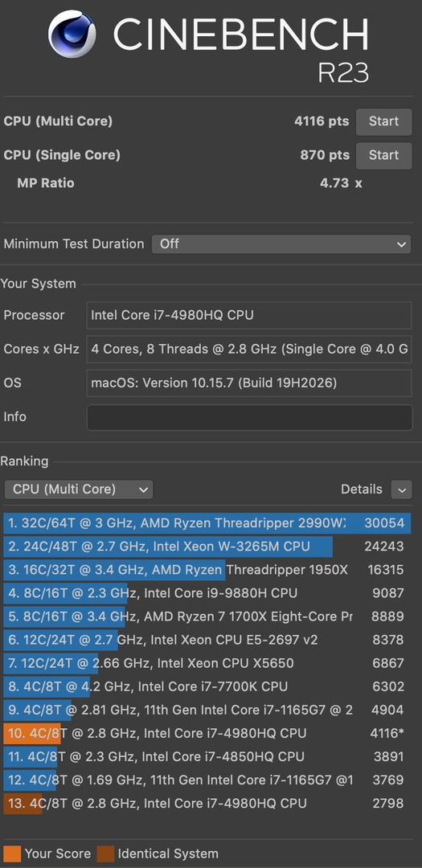This screenshot has height=868, width=422.
Task: Click the CINEBENCH R23 title text
Action: point(241,49)
